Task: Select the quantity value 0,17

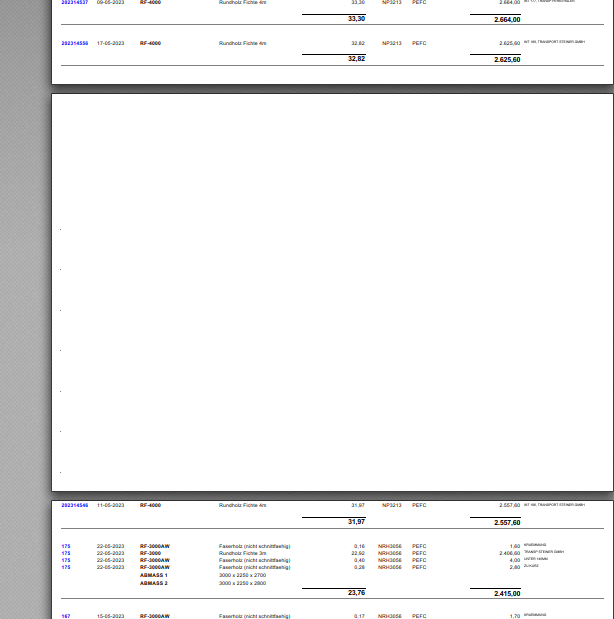Action: 359,616
